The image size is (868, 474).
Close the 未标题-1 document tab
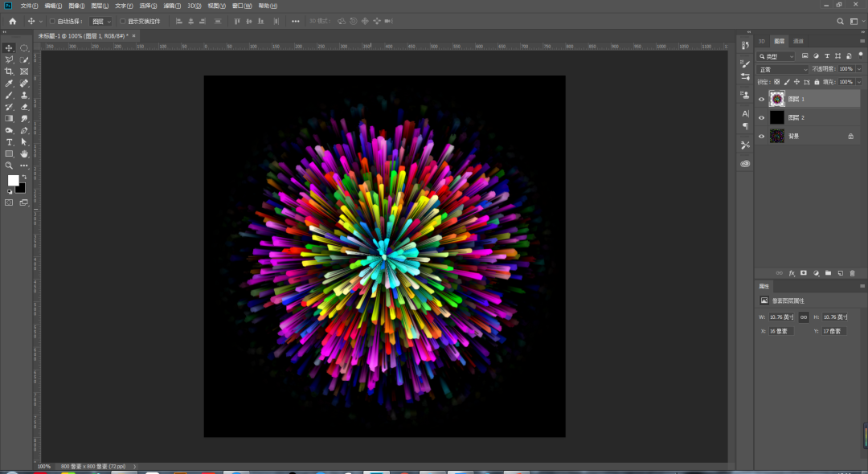[133, 36]
